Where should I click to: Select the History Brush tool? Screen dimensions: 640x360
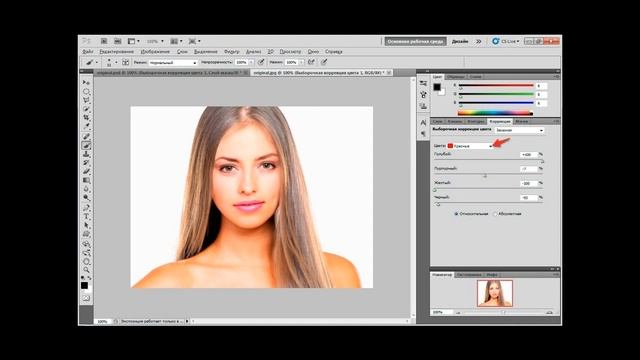click(x=86, y=162)
